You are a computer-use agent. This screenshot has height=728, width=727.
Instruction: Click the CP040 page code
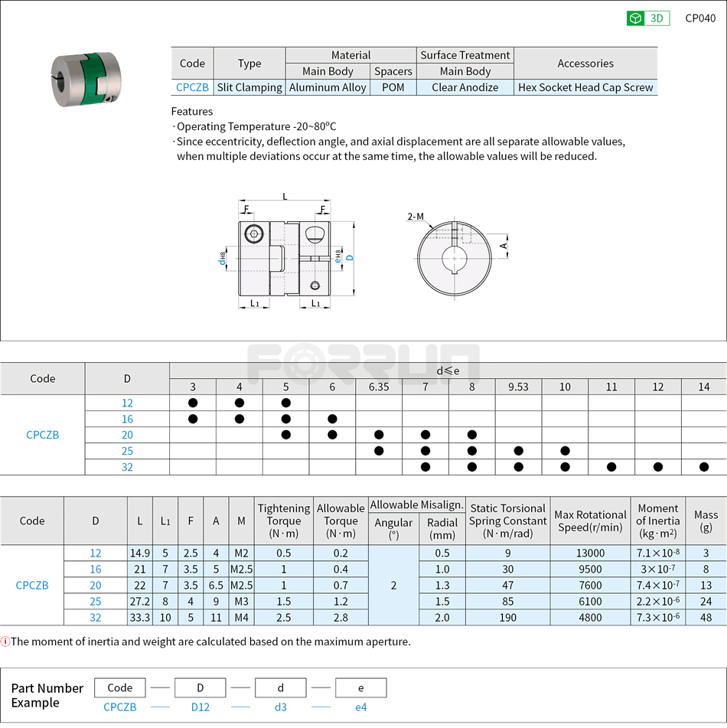(x=700, y=18)
